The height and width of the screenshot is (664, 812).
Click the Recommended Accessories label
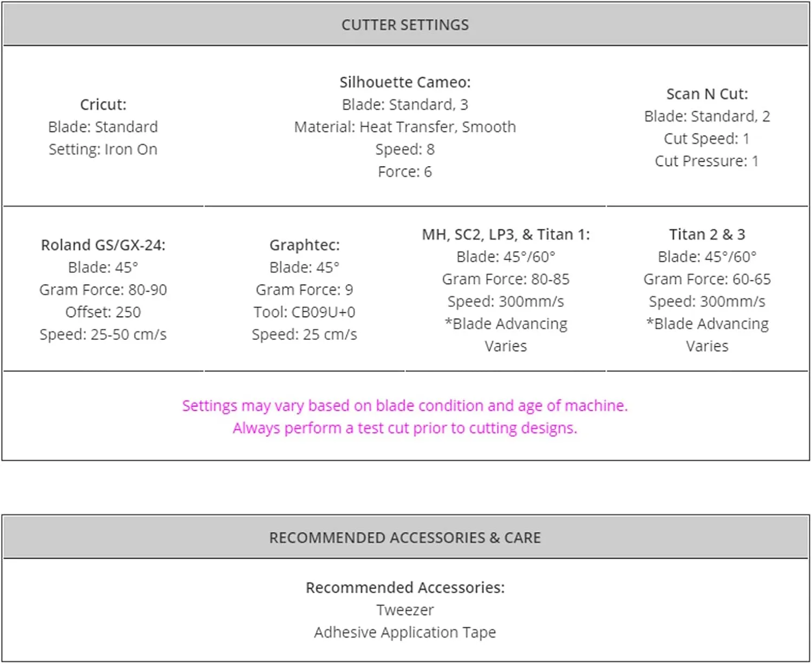pyautogui.click(x=405, y=588)
